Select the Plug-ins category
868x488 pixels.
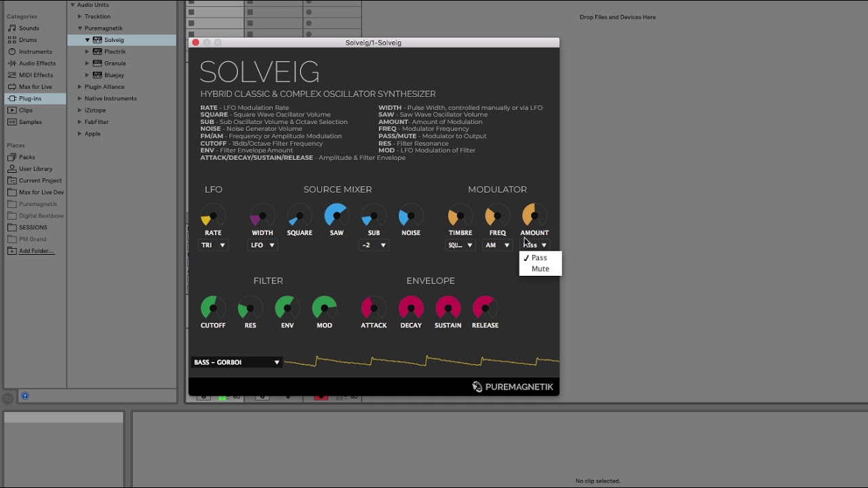coord(35,98)
